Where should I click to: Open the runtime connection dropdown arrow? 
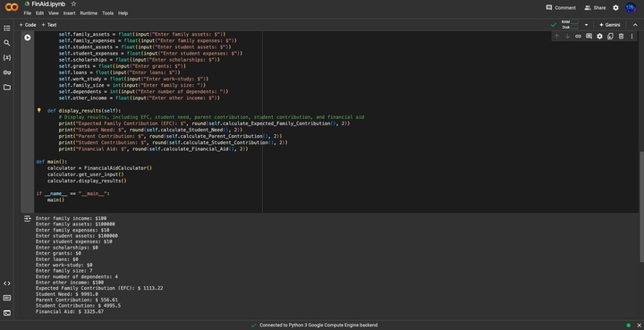pos(586,25)
